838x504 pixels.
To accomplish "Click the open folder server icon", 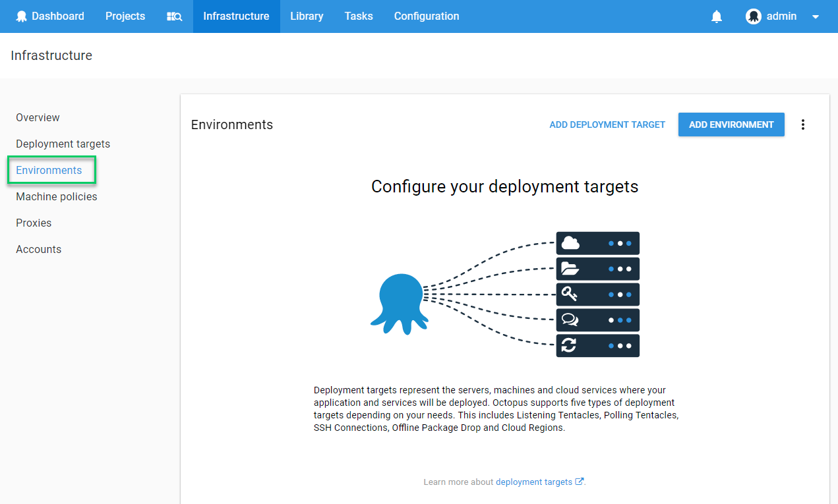I will [x=570, y=269].
